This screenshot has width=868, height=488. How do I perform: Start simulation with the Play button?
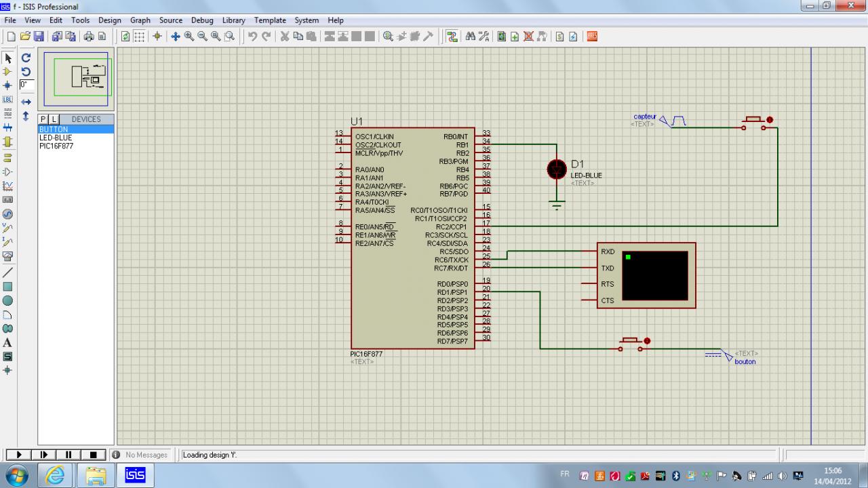[18, 455]
